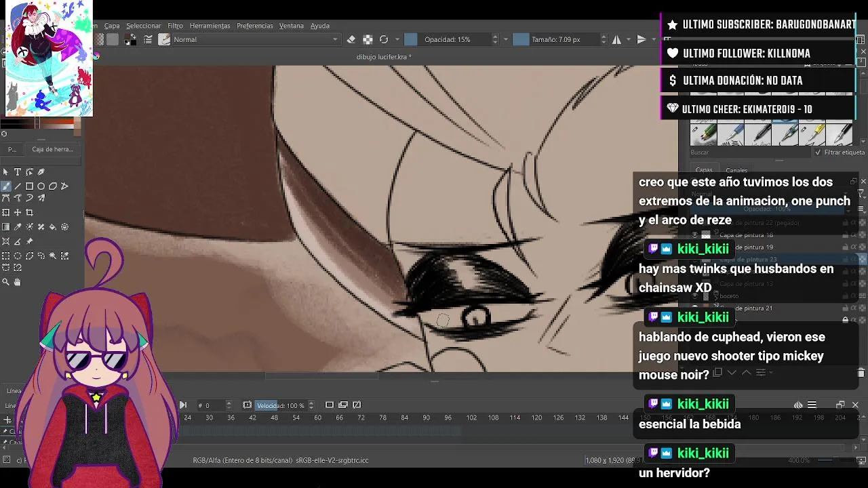This screenshot has height=488, width=868.
Task: Select the Rectangle shape tool
Action: tap(29, 186)
